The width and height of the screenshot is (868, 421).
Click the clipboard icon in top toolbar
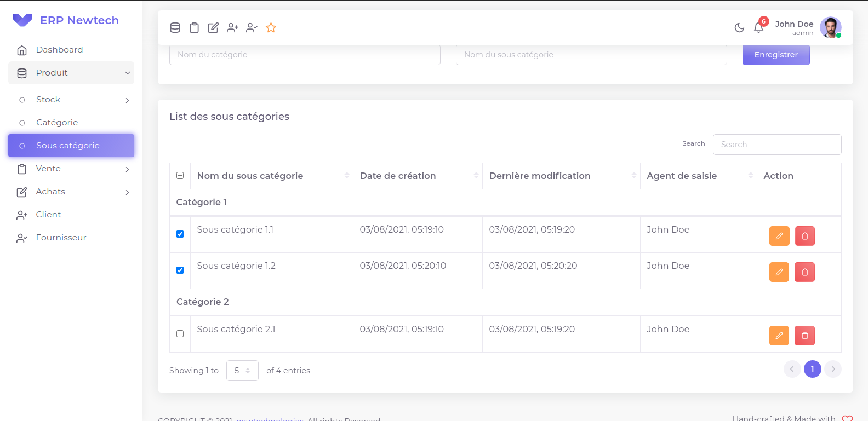point(194,28)
